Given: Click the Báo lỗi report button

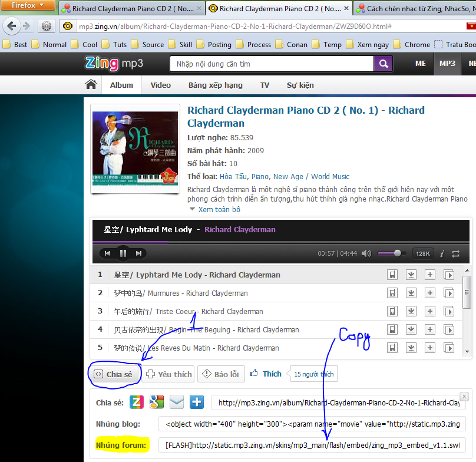Looking at the screenshot, I should tap(222, 374).
